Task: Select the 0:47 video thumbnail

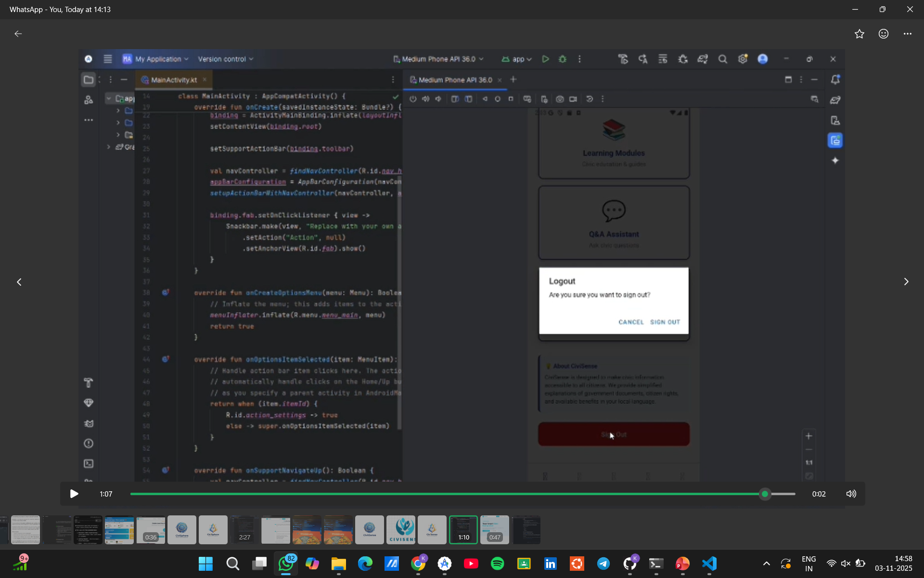Action: (495, 530)
